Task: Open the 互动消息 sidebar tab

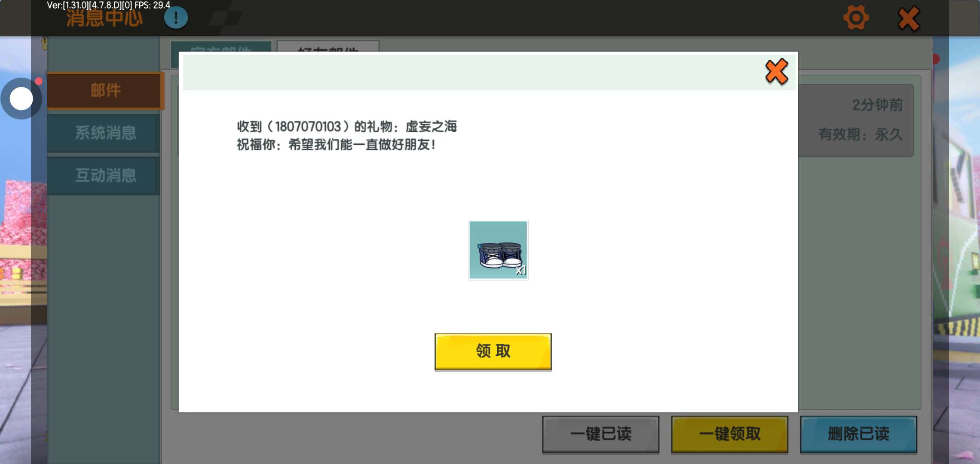Action: click(105, 175)
